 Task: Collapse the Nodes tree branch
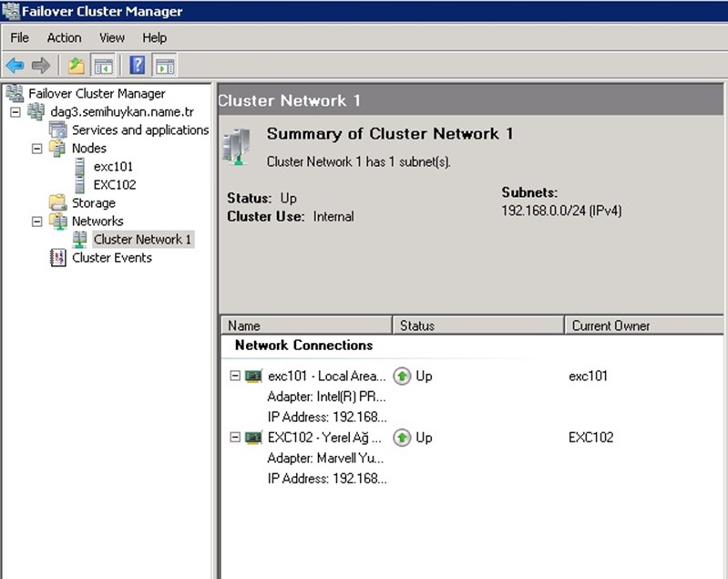coord(37,149)
